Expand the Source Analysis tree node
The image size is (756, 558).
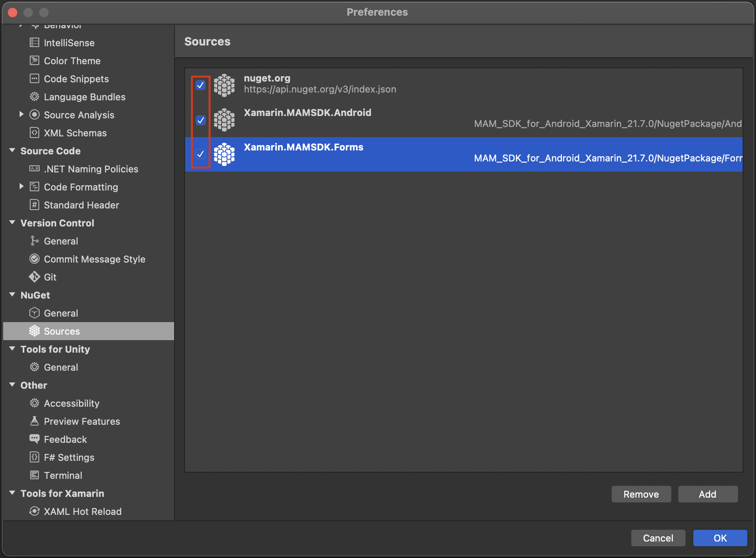pyautogui.click(x=22, y=114)
